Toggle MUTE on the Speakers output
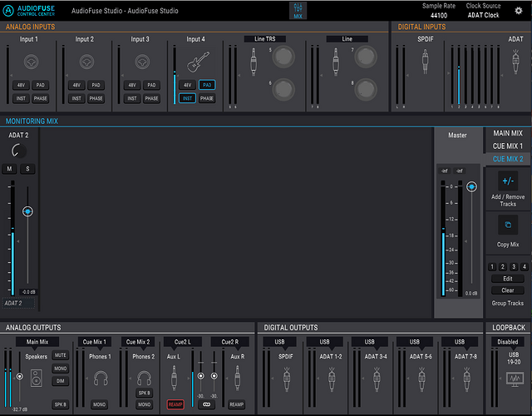 (x=61, y=355)
